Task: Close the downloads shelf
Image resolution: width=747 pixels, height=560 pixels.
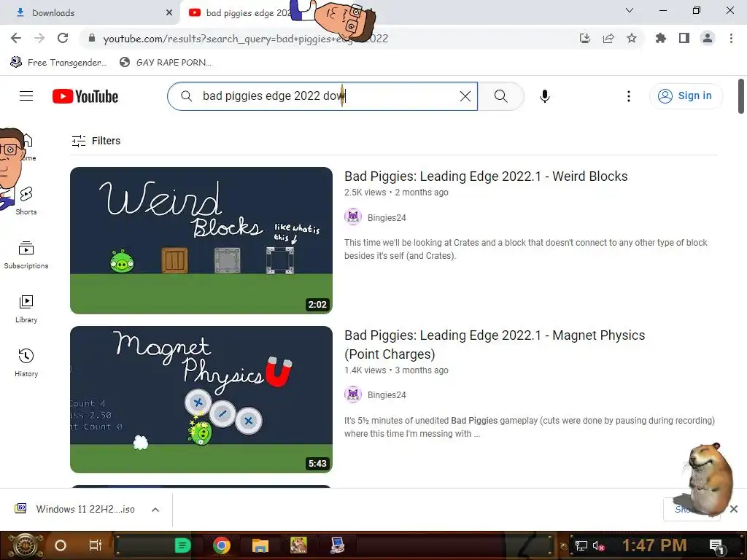Action: point(734,509)
